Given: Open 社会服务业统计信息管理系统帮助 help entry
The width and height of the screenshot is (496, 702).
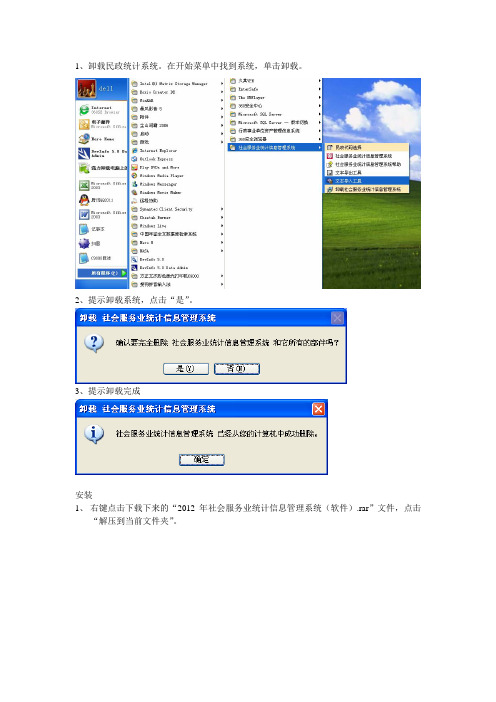Looking at the screenshot, I should coord(367,164).
